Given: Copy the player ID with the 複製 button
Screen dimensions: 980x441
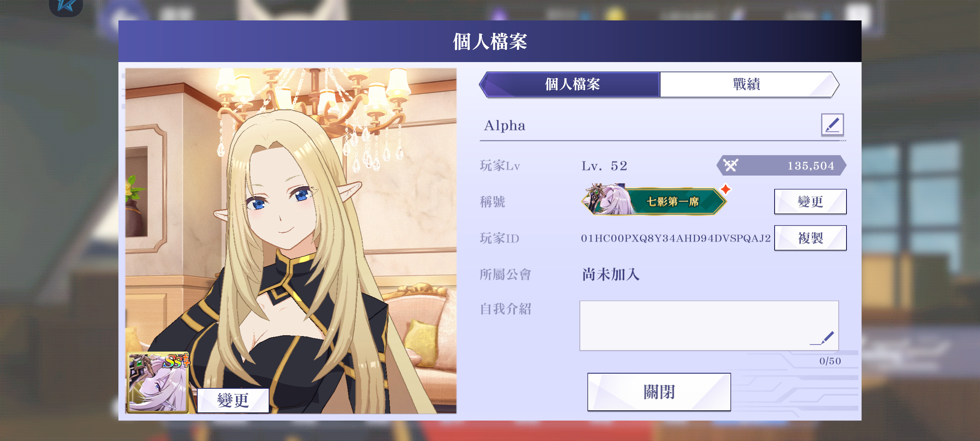Looking at the screenshot, I should [x=810, y=238].
